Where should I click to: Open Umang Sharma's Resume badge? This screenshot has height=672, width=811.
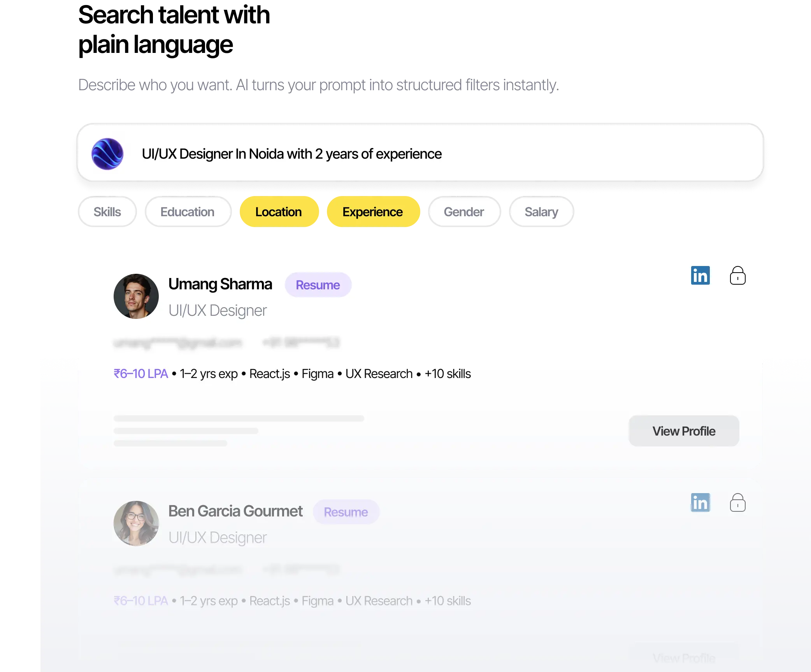318,285
